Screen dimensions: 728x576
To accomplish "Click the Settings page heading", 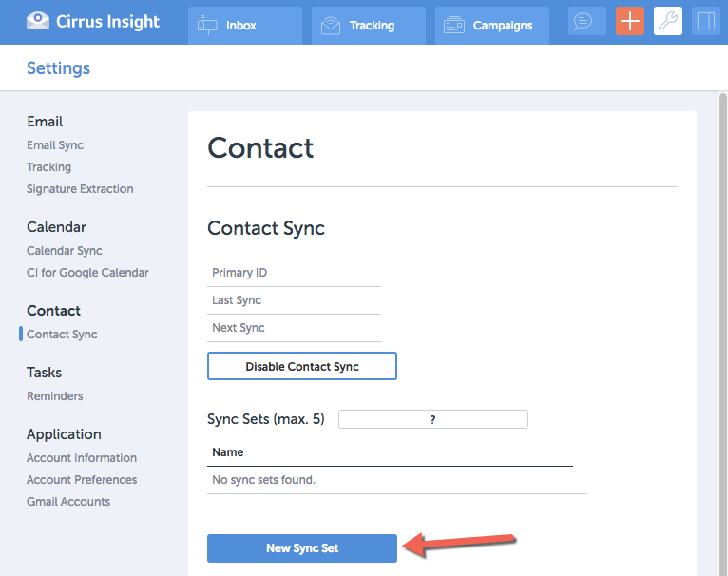I will 59,68.
